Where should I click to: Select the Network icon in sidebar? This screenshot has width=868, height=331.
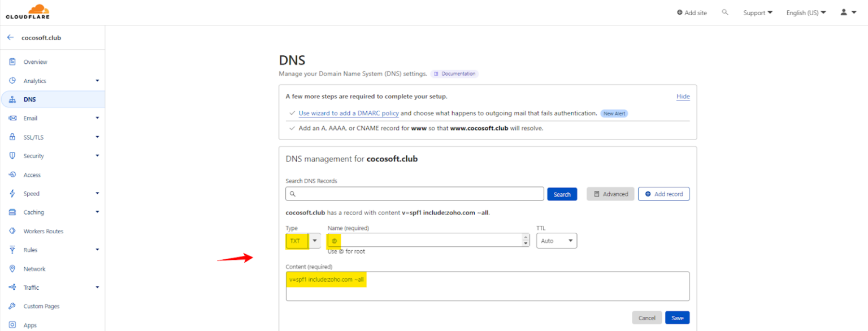click(12, 268)
